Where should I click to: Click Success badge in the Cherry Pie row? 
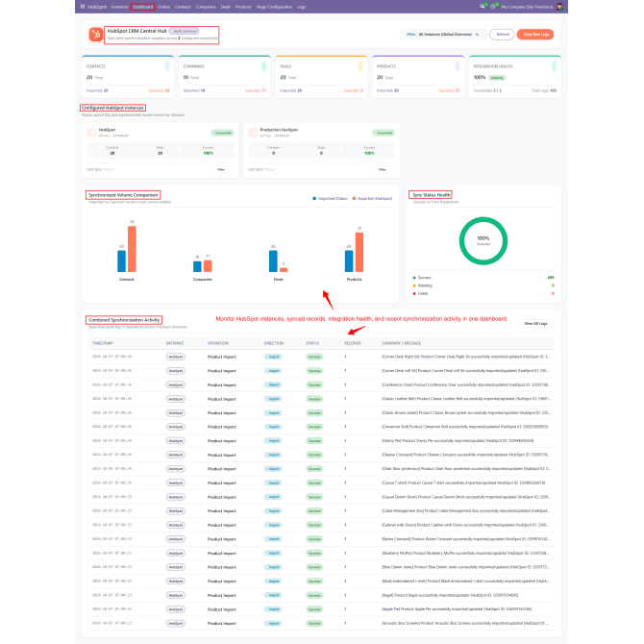click(314, 441)
